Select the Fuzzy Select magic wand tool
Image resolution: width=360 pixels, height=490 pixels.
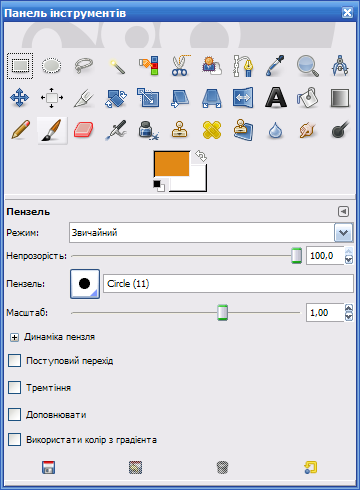(116, 66)
